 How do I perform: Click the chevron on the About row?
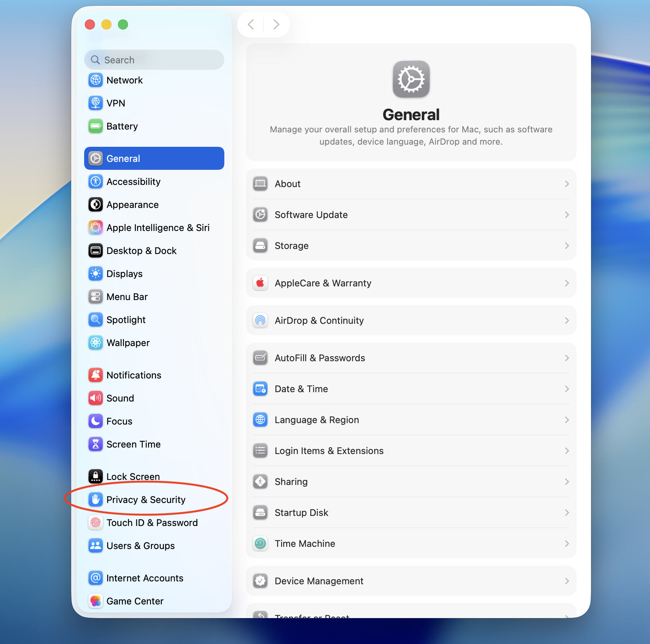pos(567,184)
